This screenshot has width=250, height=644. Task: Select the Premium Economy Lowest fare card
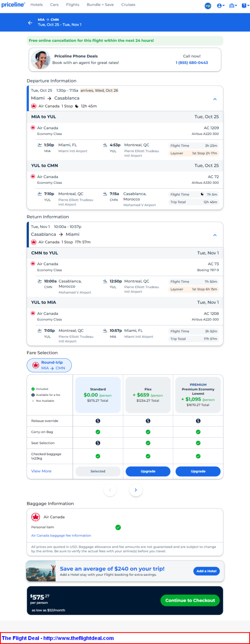[x=198, y=395]
